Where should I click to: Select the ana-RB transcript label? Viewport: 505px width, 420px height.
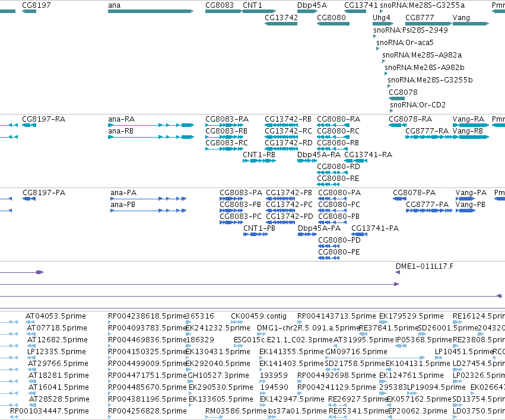pyautogui.click(x=121, y=131)
